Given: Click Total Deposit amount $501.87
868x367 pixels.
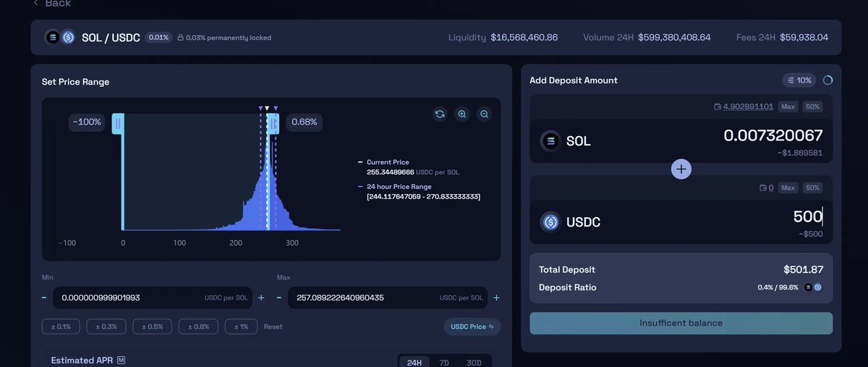Looking at the screenshot, I should tap(804, 269).
